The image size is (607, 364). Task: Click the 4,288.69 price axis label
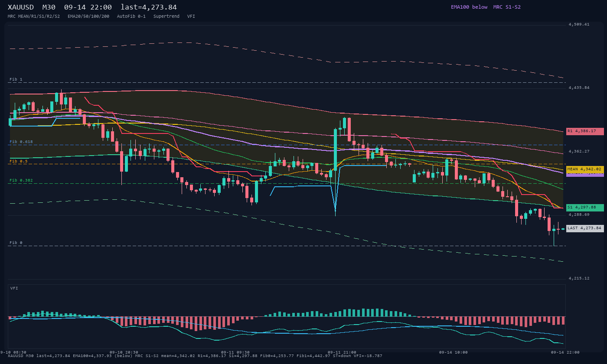pyautogui.click(x=579, y=215)
